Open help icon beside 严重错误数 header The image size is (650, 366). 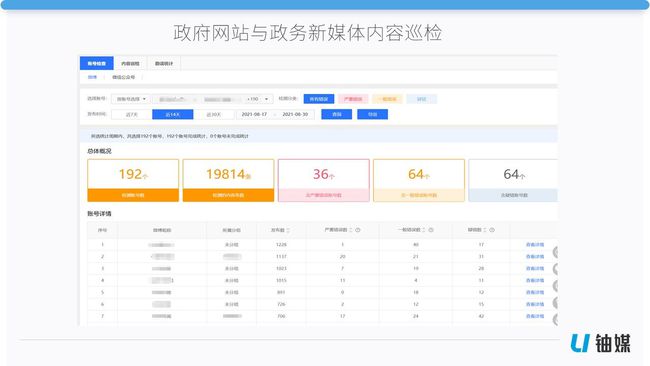tap(357, 230)
